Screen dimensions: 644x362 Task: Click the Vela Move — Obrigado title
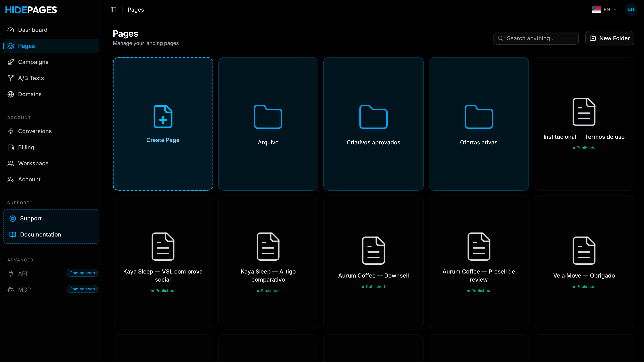584,276
